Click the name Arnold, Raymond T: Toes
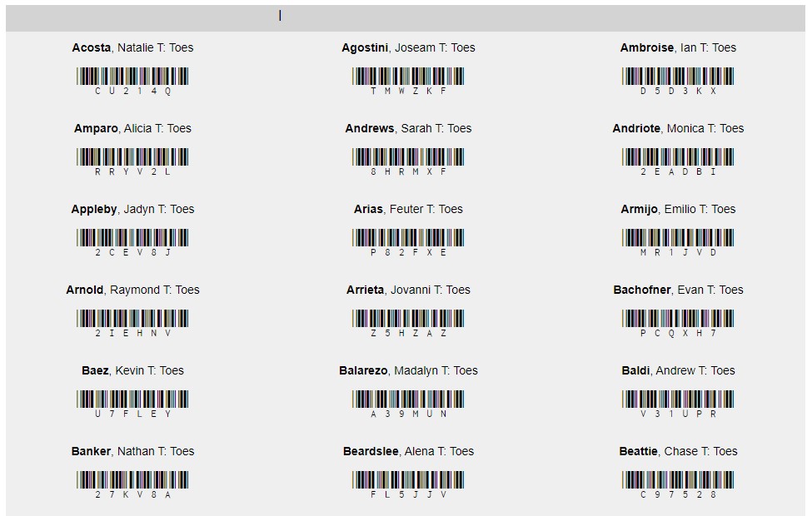 (x=132, y=290)
